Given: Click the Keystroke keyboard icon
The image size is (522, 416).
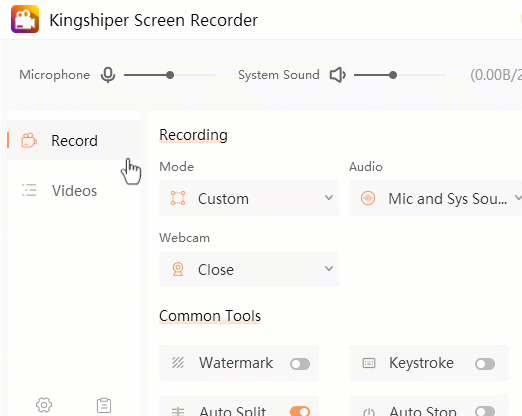Looking at the screenshot, I should coord(369,363).
